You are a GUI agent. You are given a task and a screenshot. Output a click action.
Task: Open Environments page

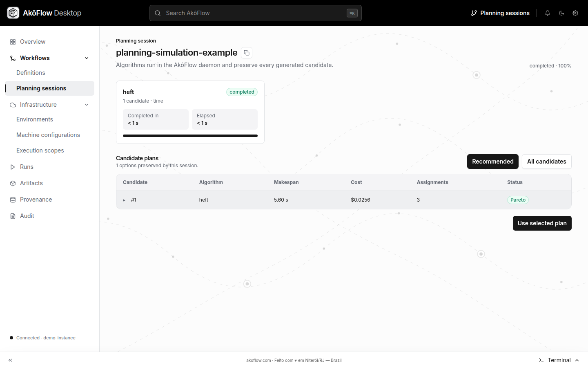coord(35,119)
